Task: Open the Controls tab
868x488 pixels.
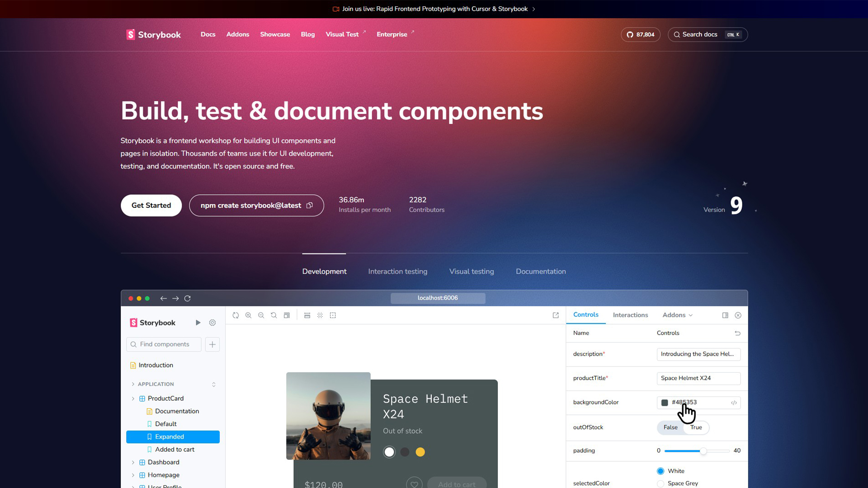Action: (x=585, y=315)
